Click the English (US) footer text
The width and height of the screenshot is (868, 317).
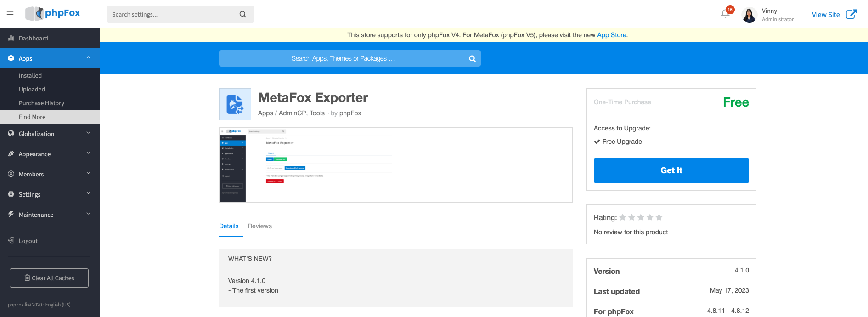(x=58, y=305)
